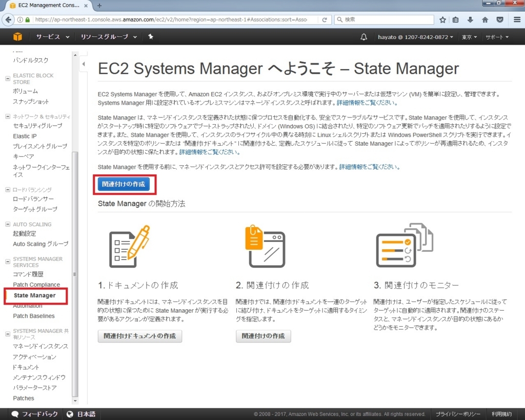Click the AWS cube logo icon

tap(17, 36)
